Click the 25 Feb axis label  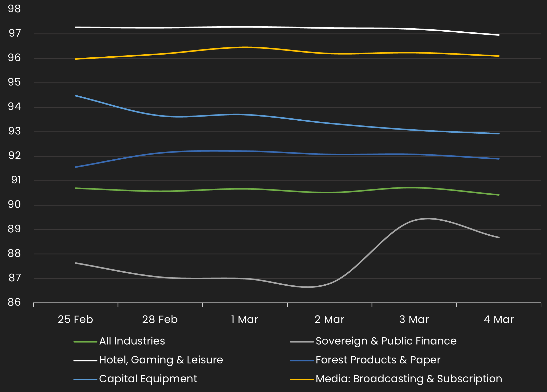tap(75, 320)
